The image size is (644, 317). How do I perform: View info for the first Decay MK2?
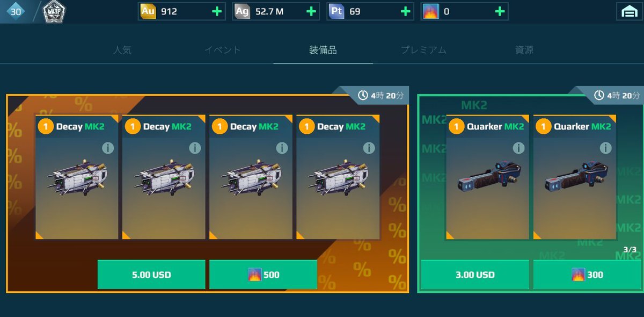click(108, 148)
